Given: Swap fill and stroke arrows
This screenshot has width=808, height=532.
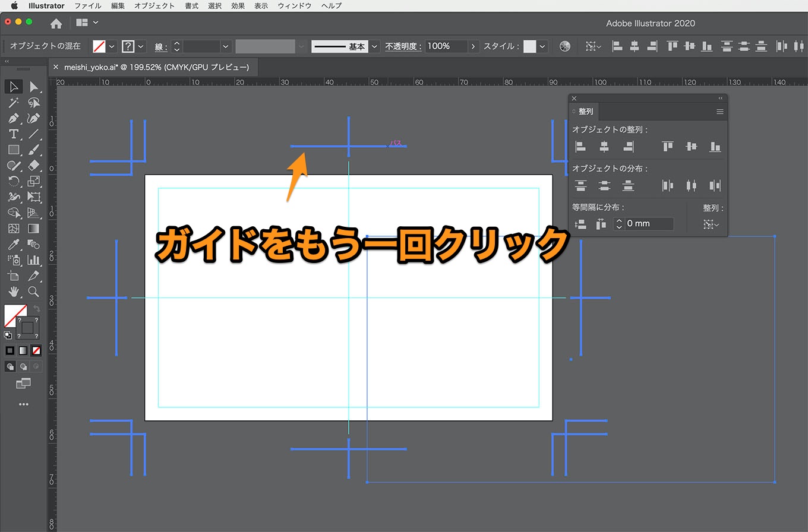Looking at the screenshot, I should (36, 309).
